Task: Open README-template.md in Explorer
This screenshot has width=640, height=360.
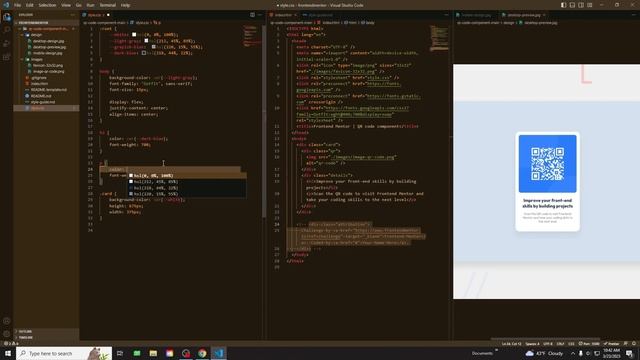Action: point(49,90)
